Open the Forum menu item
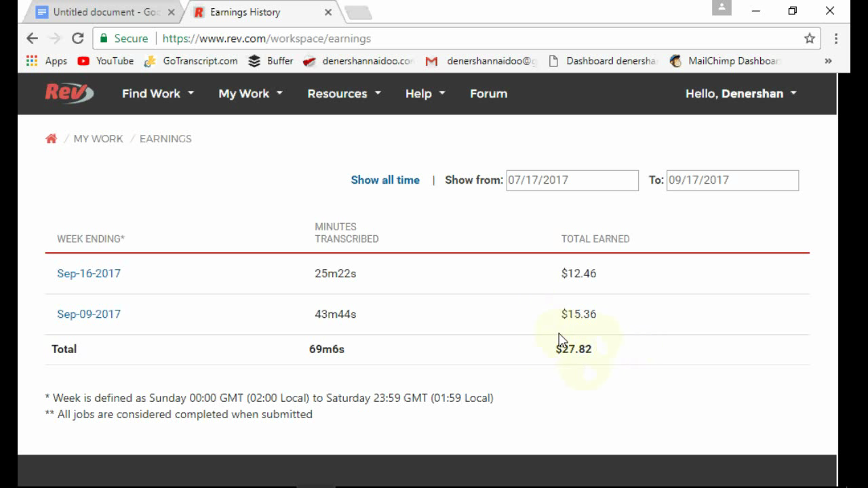 pyautogui.click(x=488, y=94)
